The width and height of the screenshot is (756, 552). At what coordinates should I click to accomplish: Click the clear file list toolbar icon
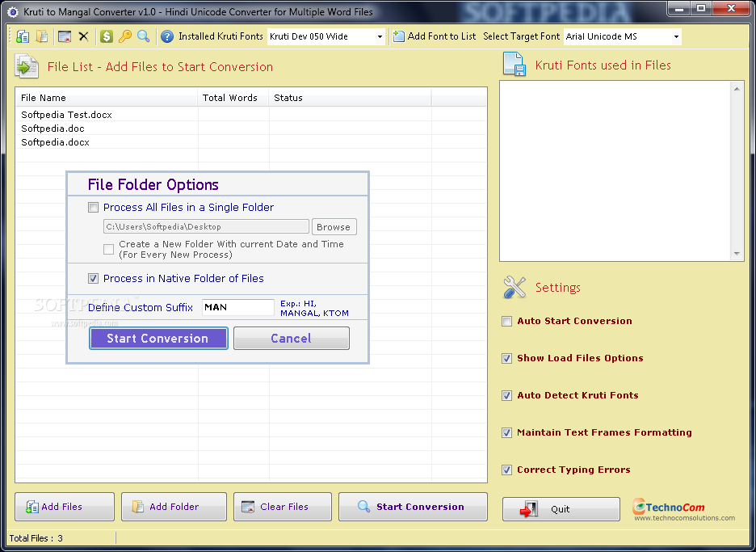[65, 36]
